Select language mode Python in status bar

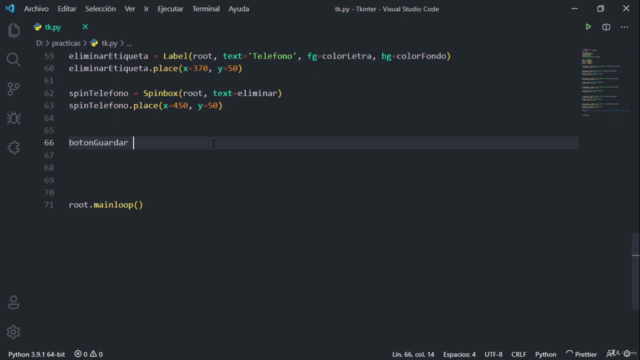(546, 354)
